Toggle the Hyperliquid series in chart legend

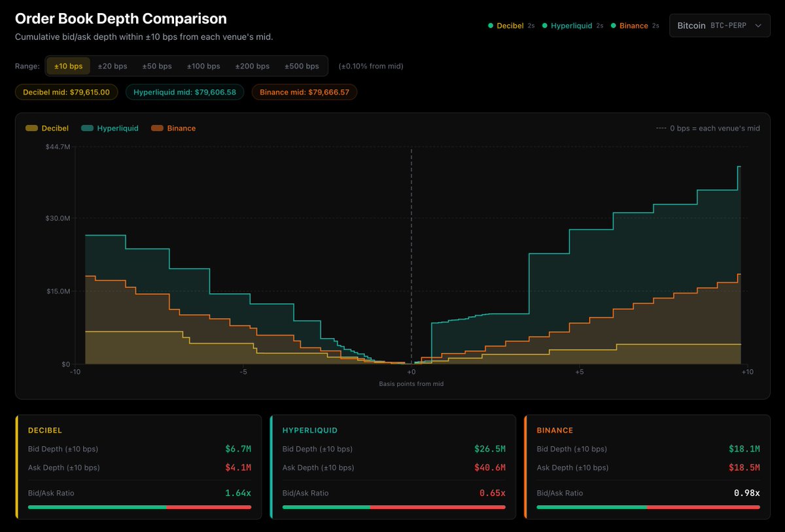click(110, 128)
